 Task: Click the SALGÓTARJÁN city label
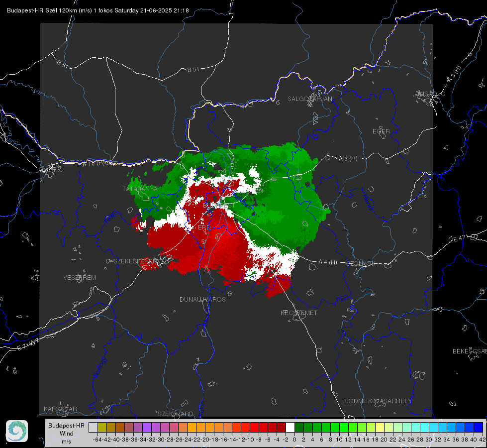pyautogui.click(x=309, y=99)
